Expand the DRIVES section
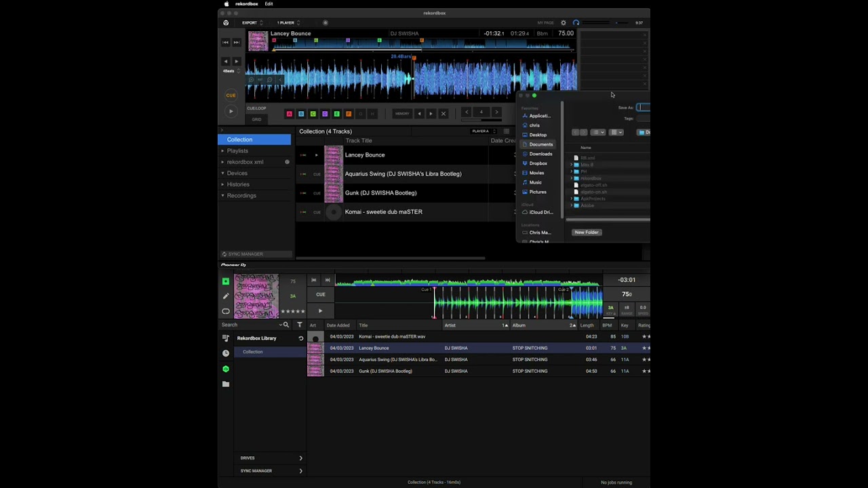Screen dimensions: 868x488 point(271,458)
